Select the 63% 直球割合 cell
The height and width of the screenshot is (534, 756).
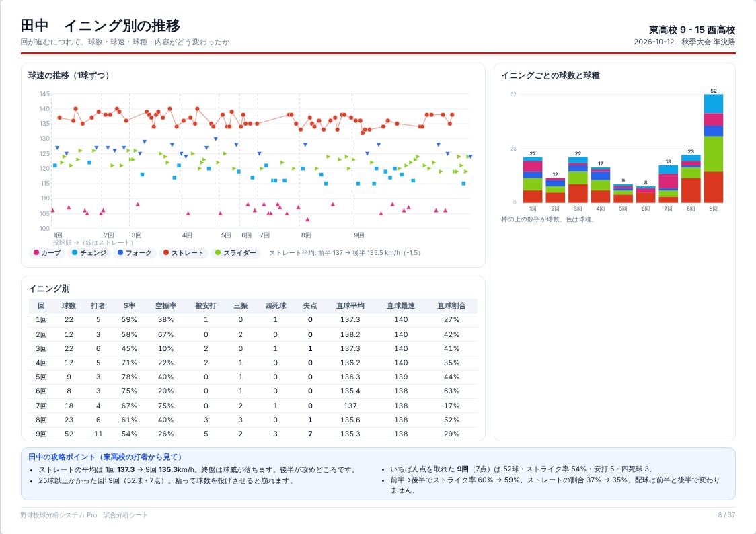[x=451, y=391]
